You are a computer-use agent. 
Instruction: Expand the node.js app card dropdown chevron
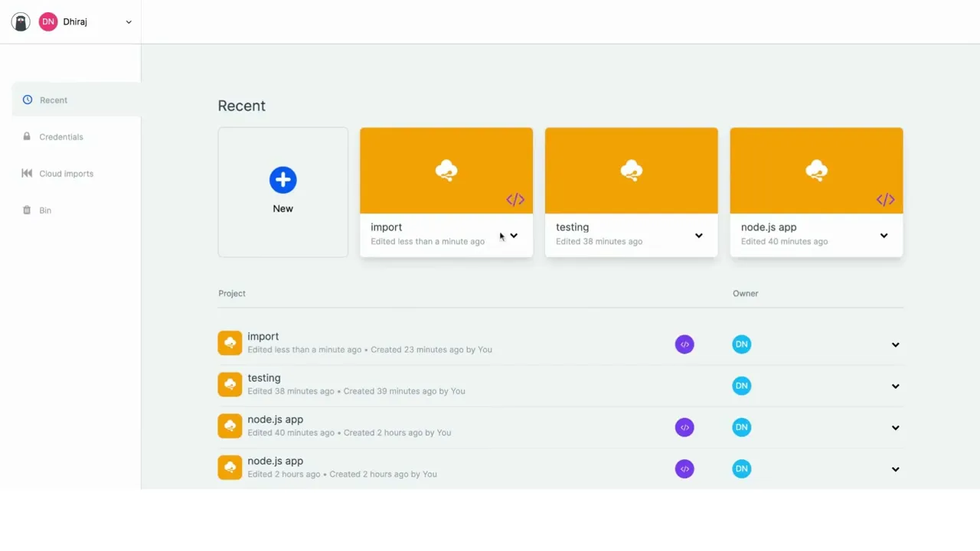tap(884, 236)
